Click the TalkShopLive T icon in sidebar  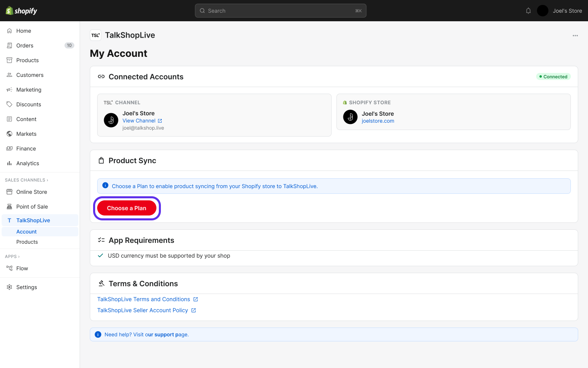pos(9,220)
